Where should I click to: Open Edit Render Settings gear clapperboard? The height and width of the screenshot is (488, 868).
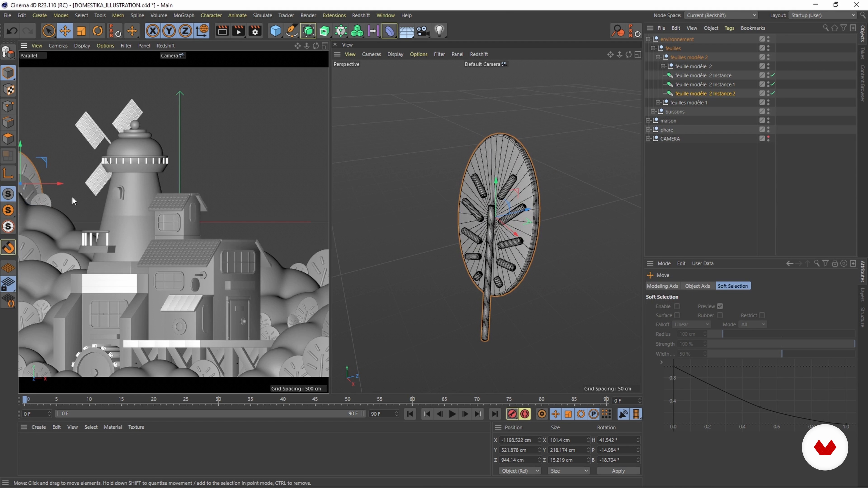point(255,31)
